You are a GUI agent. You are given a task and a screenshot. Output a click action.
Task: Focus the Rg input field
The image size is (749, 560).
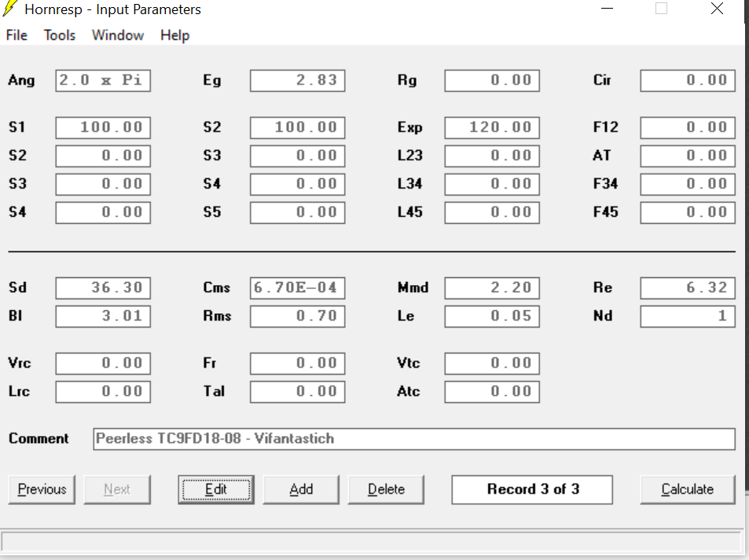[x=492, y=80]
